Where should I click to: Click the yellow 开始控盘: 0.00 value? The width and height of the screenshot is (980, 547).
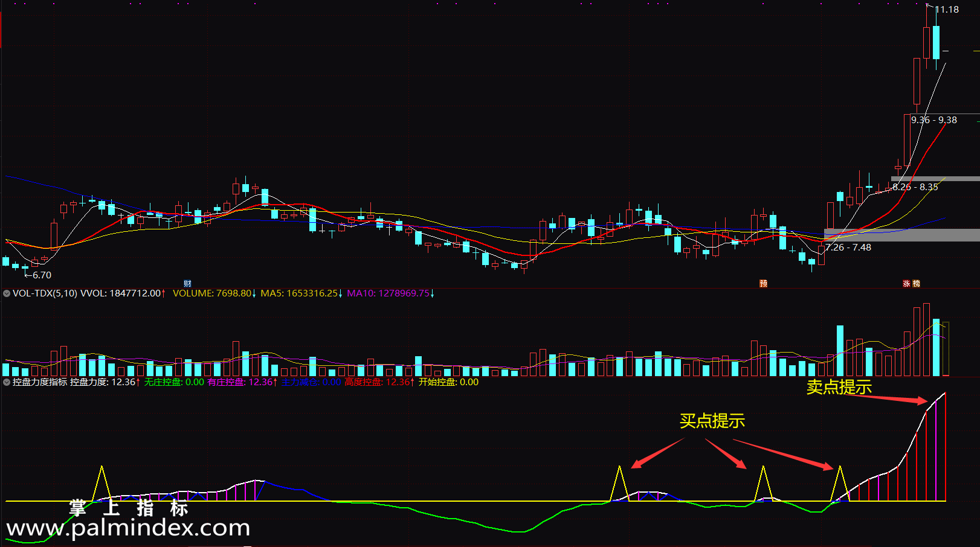pos(448,382)
